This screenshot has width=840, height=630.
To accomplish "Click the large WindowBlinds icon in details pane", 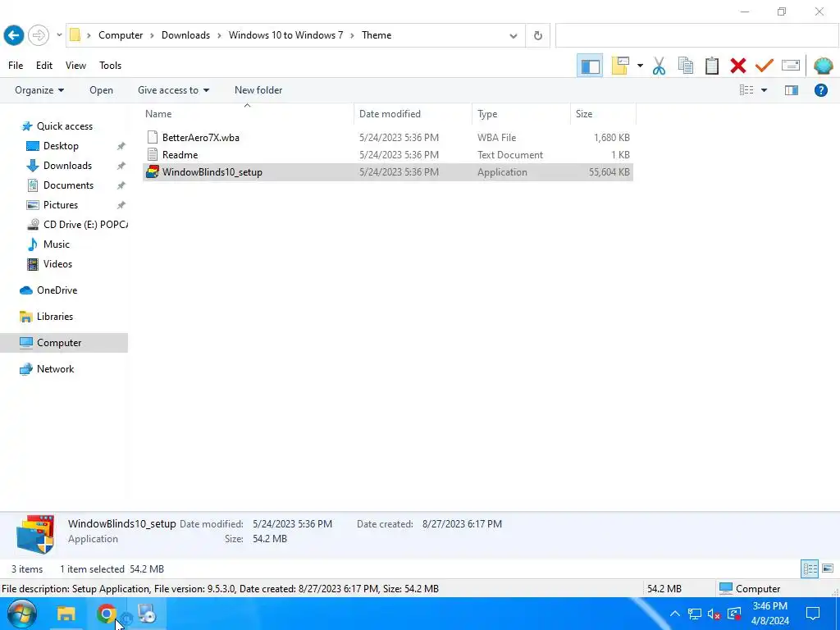I will (x=35, y=534).
